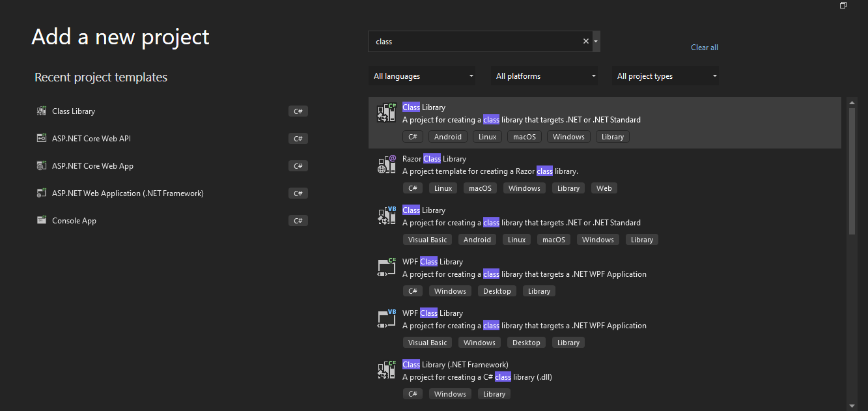Click the VB WPF Class Library template icon

tap(387, 319)
